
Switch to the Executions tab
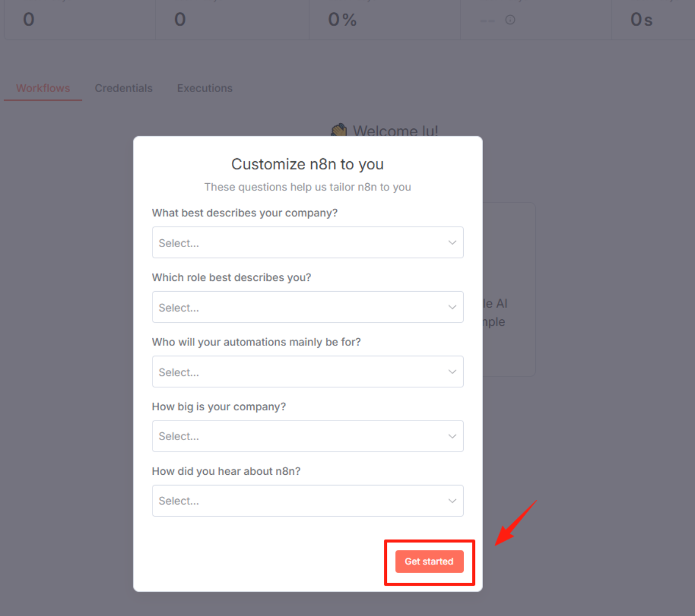click(205, 88)
